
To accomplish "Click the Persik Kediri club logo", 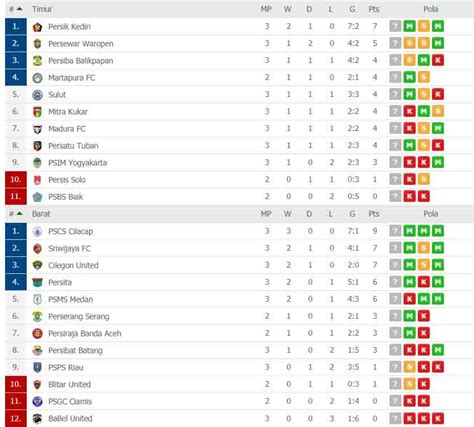I will 37,27.
